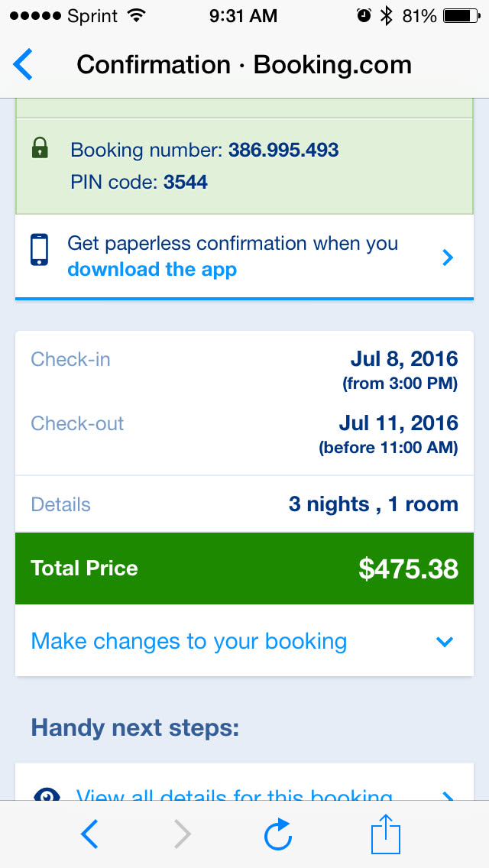489x868 pixels.
Task: Tap the Check-in date Jul 8, 2016
Action: click(403, 359)
